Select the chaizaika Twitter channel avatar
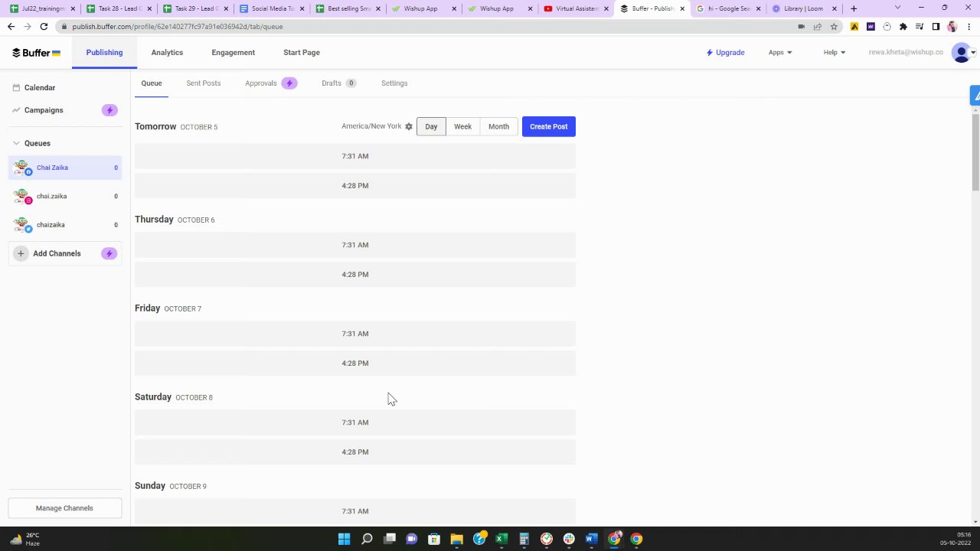The image size is (980, 551). tap(22, 225)
